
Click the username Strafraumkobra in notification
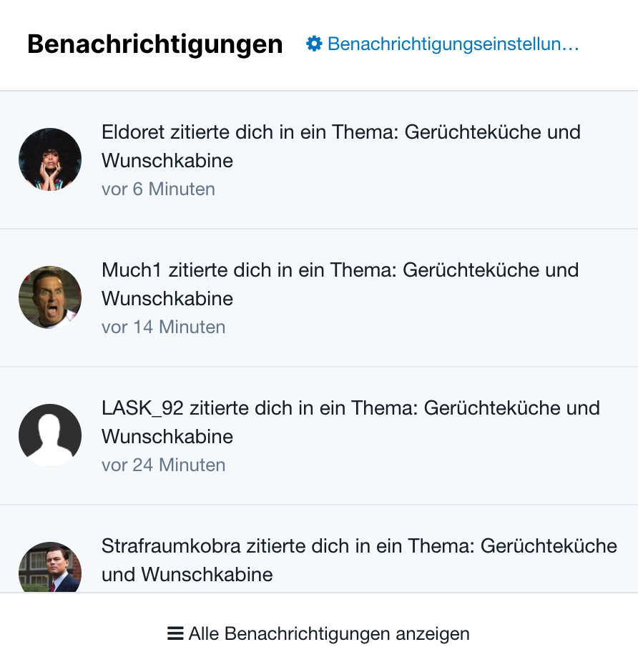coord(171,546)
